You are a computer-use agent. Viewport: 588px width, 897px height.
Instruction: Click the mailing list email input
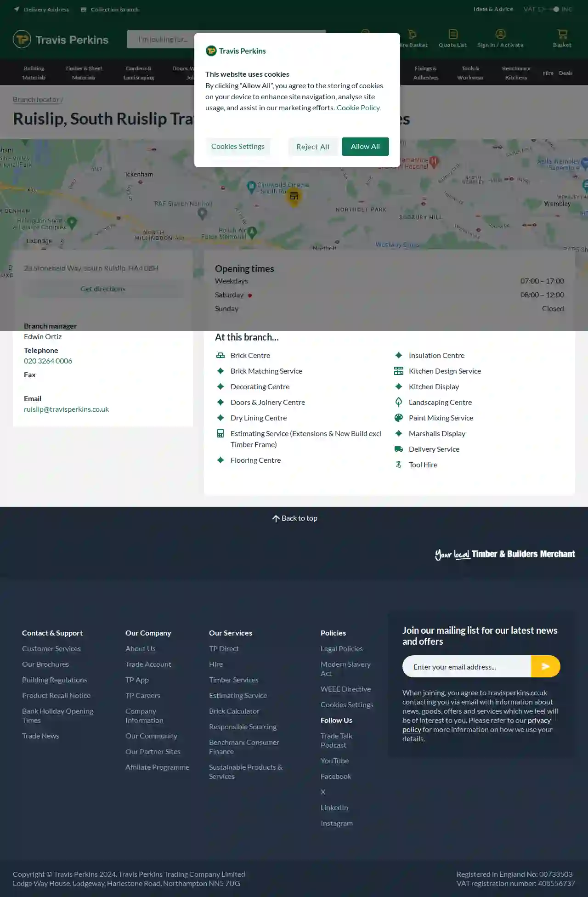click(x=467, y=666)
